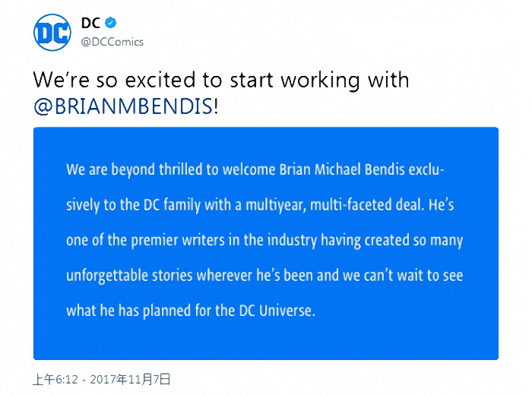
Task: Open the @BRIANMBENDIS mention link
Action: 123,106
